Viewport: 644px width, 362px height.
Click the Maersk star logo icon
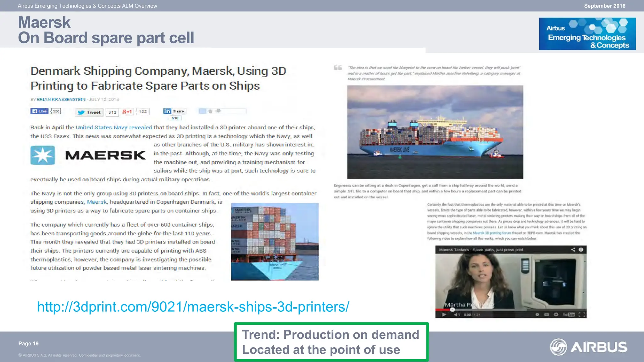pyautogui.click(x=42, y=155)
